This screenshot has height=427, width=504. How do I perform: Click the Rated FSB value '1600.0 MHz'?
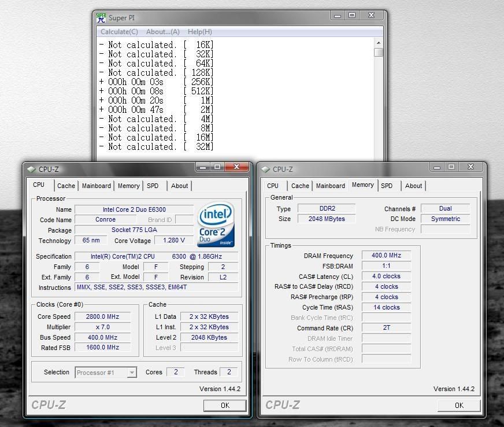(x=102, y=348)
